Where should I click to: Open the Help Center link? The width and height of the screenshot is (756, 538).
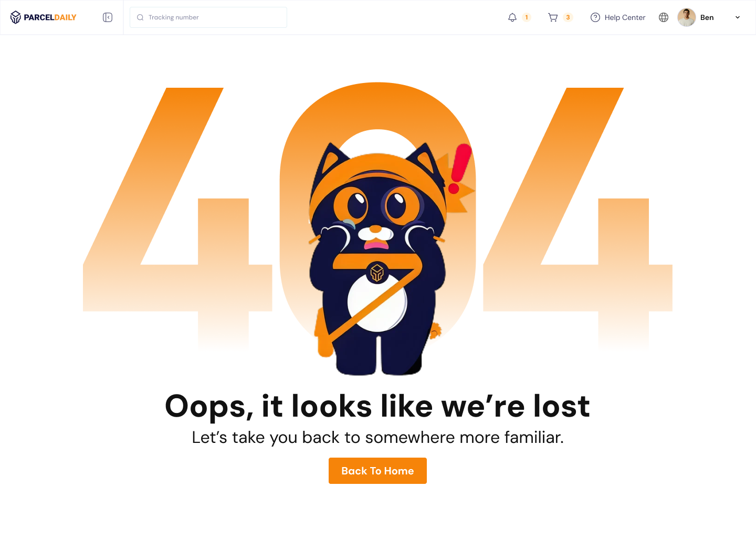click(625, 17)
